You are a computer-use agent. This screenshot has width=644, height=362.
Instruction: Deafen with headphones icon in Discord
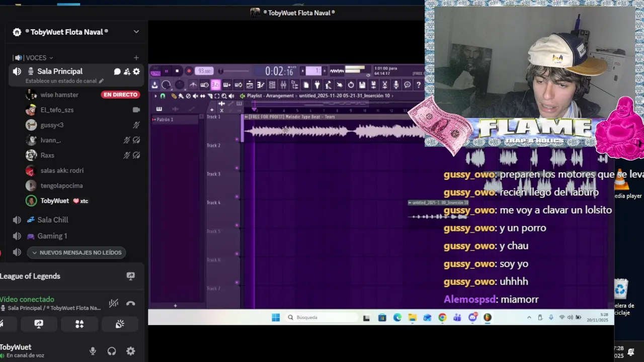point(112,351)
